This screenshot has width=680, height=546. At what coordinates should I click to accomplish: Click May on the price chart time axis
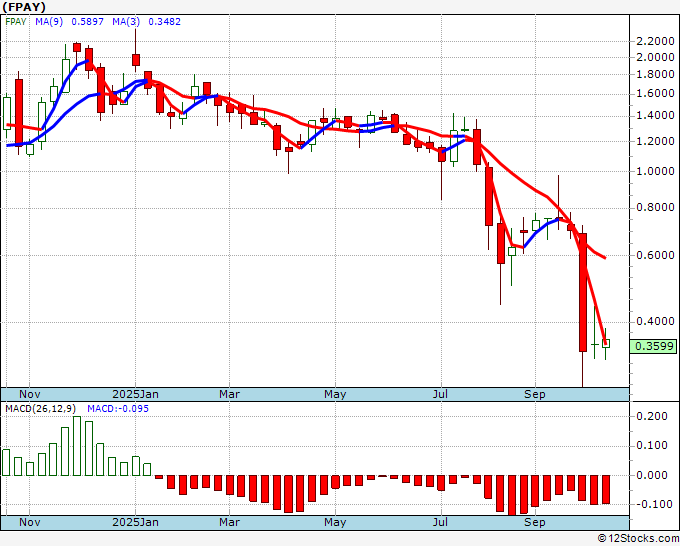(335, 394)
